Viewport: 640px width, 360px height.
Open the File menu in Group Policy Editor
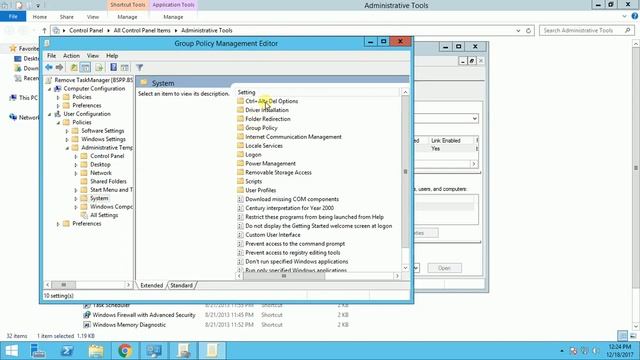click(51, 56)
